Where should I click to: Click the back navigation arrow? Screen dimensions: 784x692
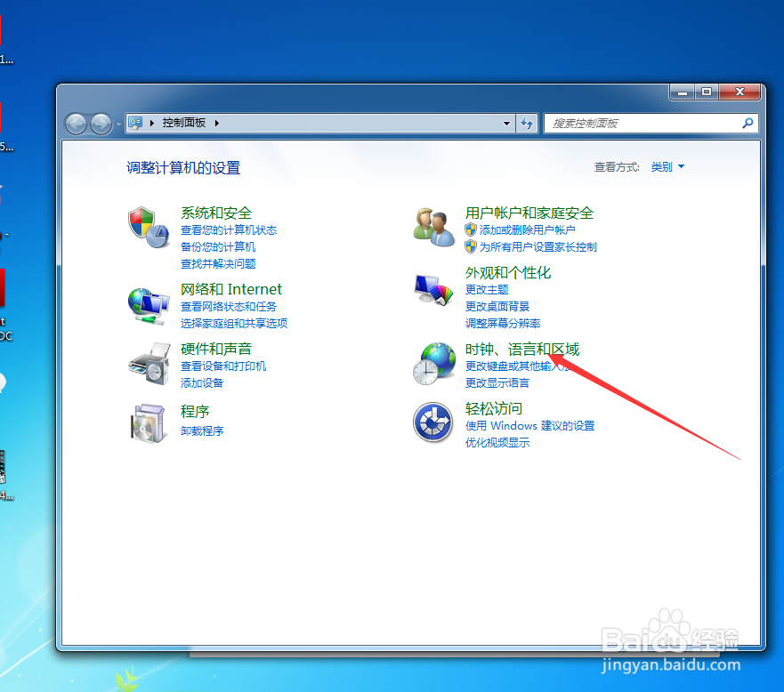point(77,123)
